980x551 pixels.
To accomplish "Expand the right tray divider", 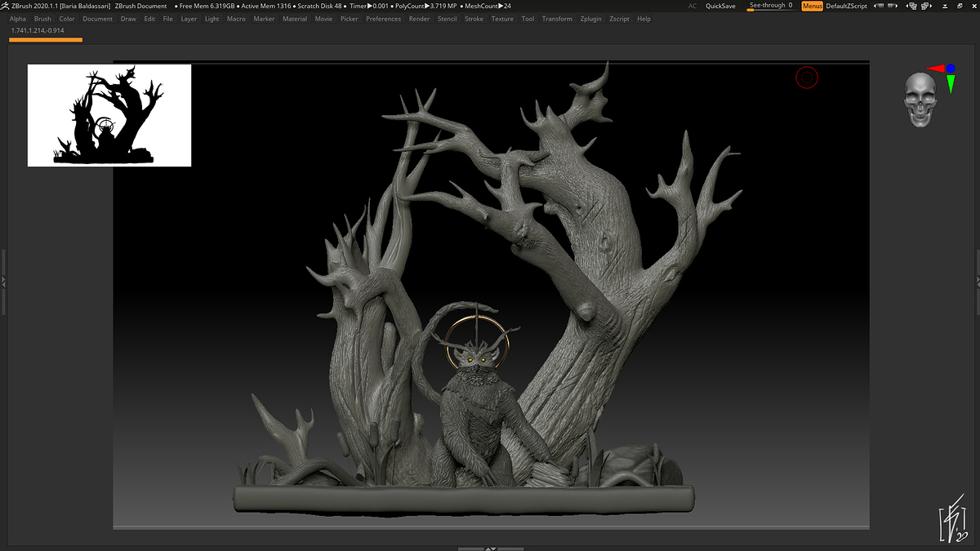I will pyautogui.click(x=977, y=282).
